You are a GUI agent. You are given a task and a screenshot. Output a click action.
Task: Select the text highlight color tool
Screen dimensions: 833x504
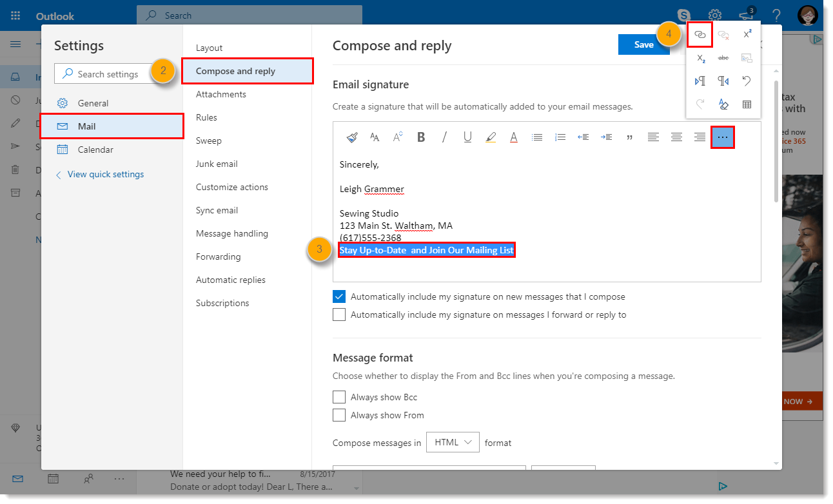[x=491, y=137]
